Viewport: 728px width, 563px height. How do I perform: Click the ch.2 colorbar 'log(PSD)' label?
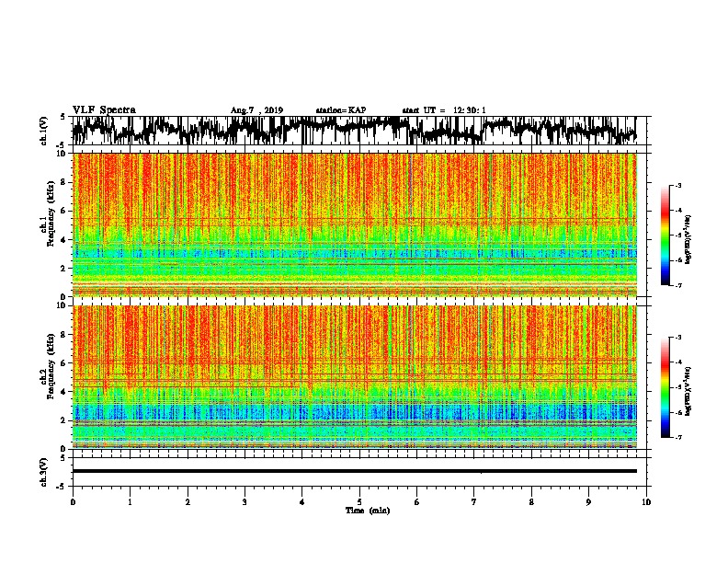pyautogui.click(x=688, y=391)
